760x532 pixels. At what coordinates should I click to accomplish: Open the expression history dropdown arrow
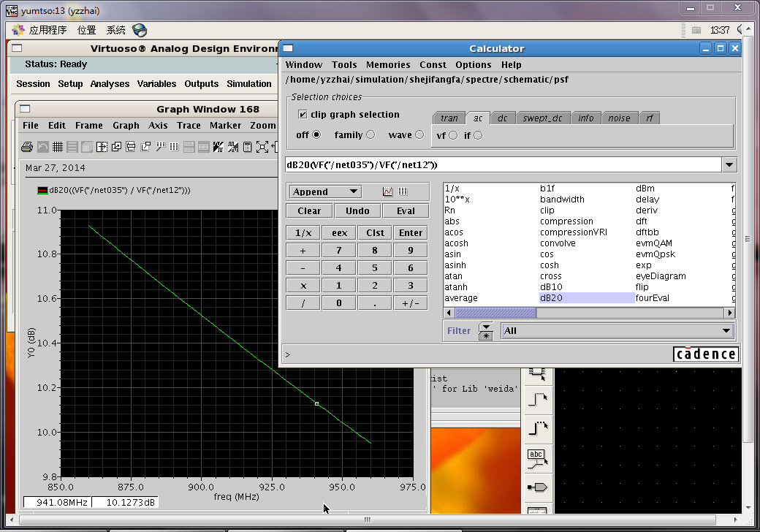click(729, 165)
